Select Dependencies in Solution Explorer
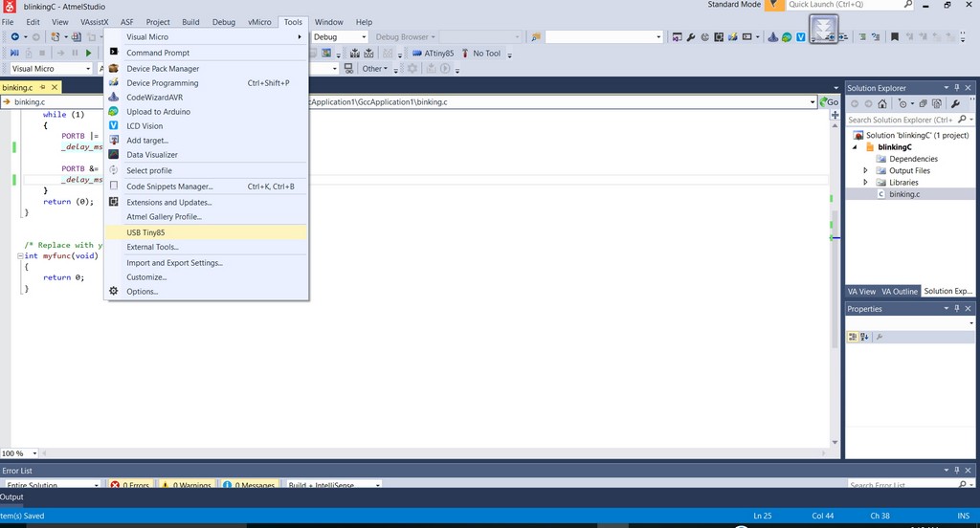 913,159
